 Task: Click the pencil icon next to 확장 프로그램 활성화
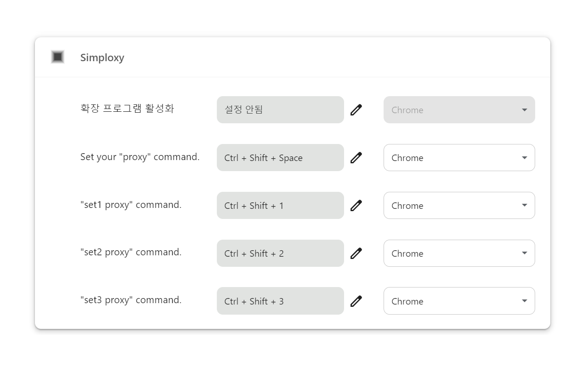pyautogui.click(x=356, y=109)
